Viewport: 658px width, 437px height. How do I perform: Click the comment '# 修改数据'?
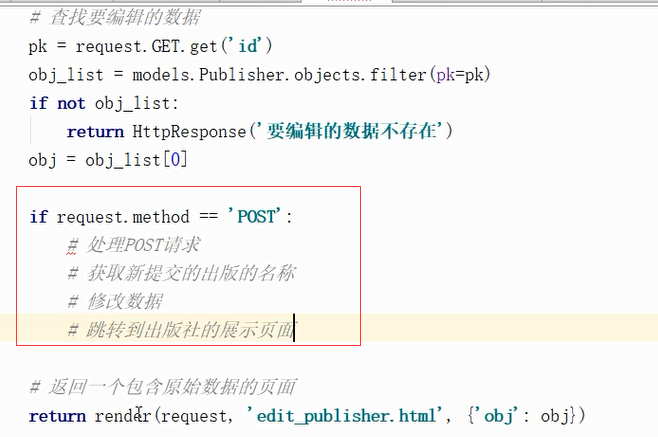click(115, 301)
